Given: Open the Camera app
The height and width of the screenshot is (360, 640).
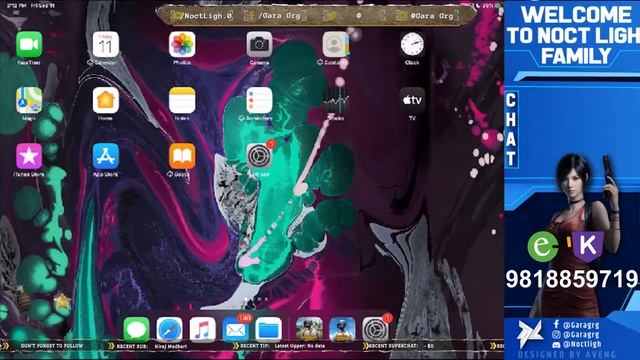Looking at the screenshot, I should (x=259, y=45).
